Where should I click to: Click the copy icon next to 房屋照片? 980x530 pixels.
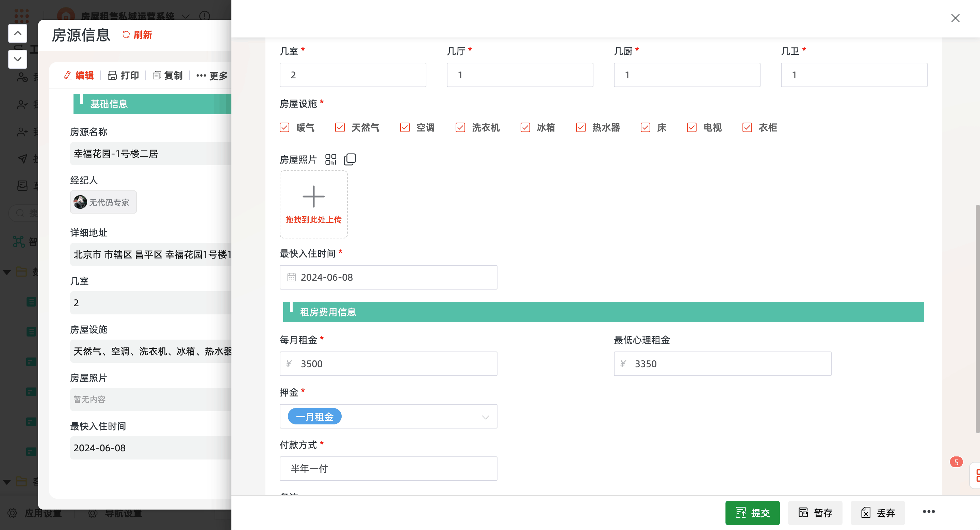click(349, 159)
